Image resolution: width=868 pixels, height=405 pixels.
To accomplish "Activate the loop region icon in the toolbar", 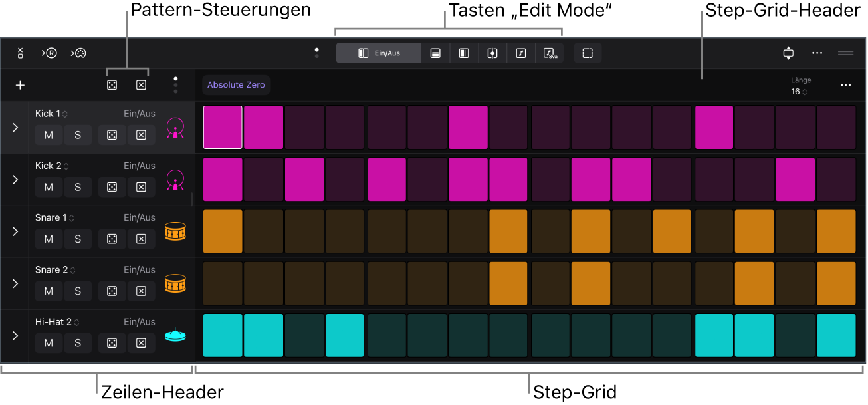I will (588, 53).
